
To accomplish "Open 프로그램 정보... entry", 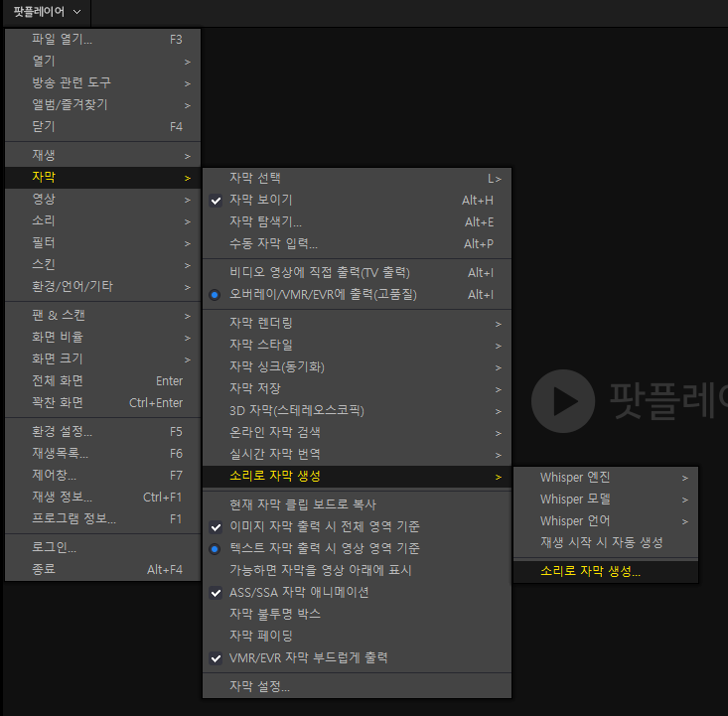I will click(x=102, y=519).
